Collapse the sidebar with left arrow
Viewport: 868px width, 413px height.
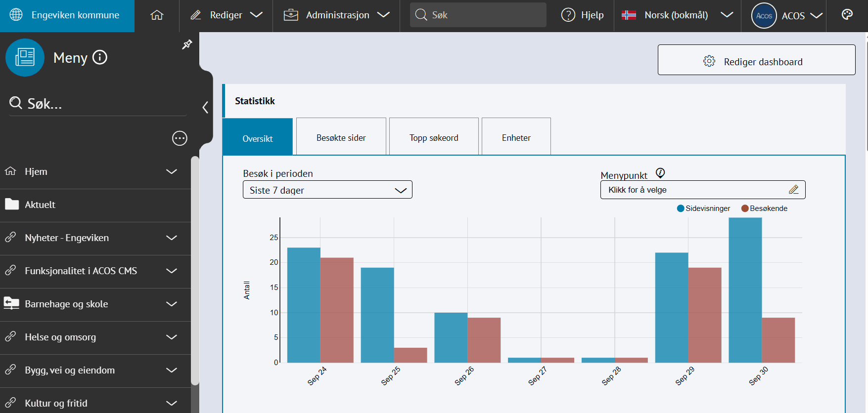[x=205, y=108]
